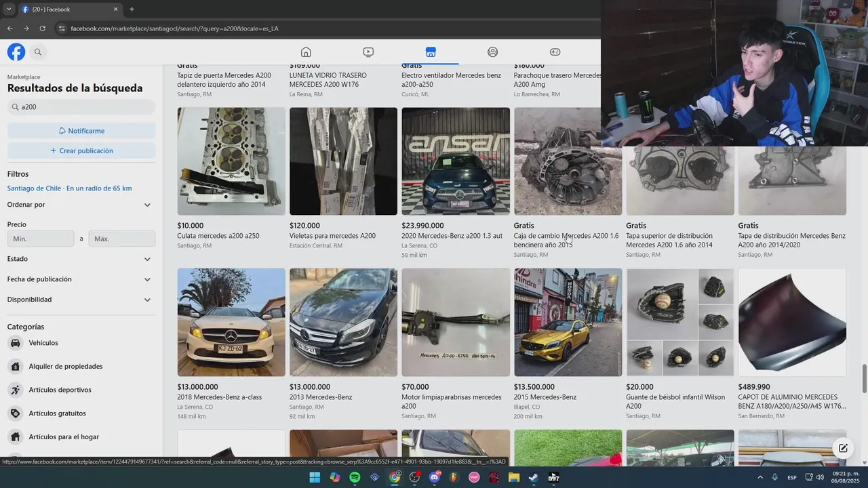Go to Facebook Home feed icon
868x488 pixels.
pos(306,52)
